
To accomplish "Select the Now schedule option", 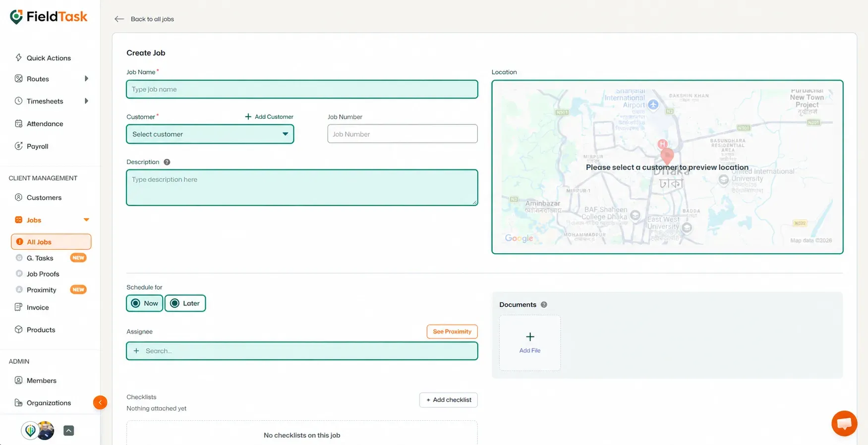I will pyautogui.click(x=145, y=303).
